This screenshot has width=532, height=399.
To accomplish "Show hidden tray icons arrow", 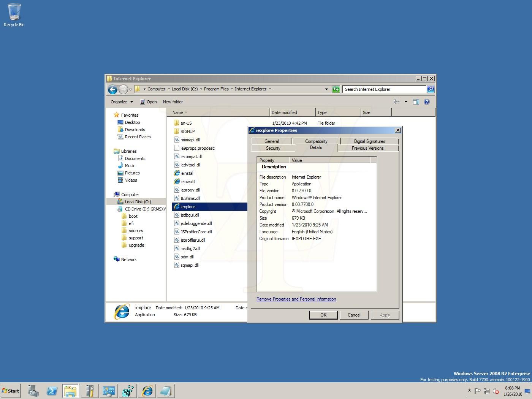I will (x=469, y=391).
